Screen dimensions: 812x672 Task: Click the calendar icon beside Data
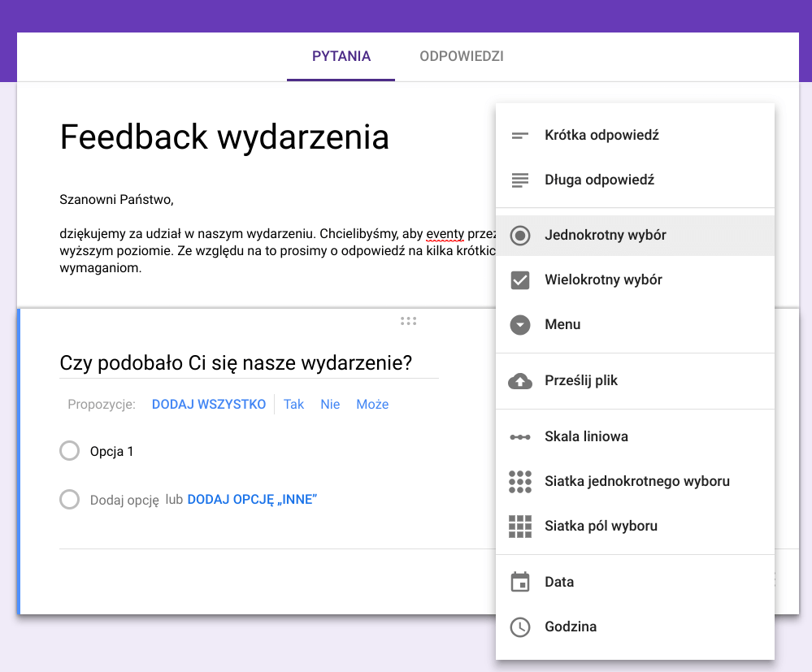click(x=520, y=582)
